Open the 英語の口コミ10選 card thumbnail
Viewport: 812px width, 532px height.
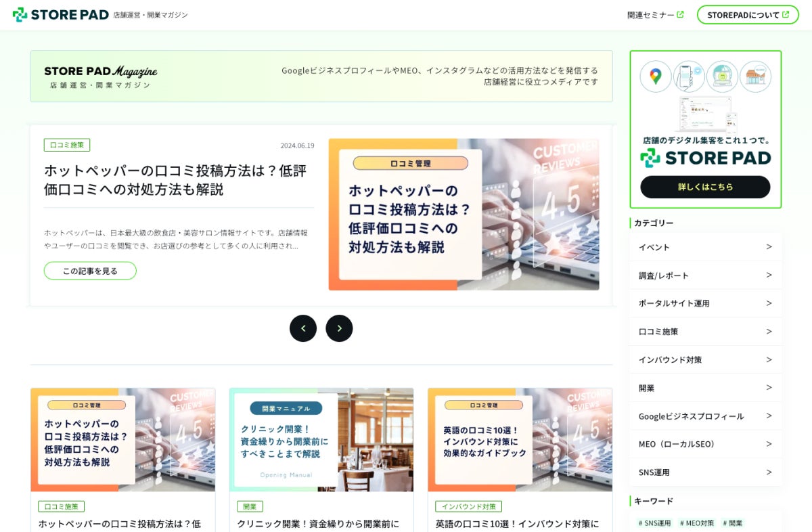pos(520,440)
